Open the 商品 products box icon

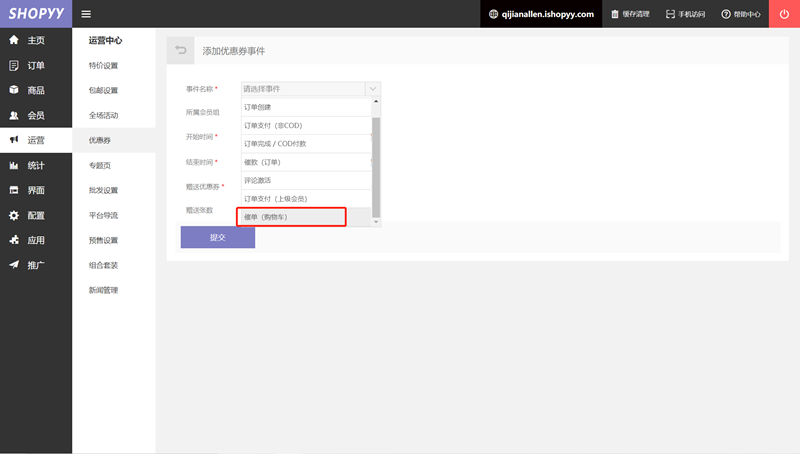pyautogui.click(x=14, y=90)
